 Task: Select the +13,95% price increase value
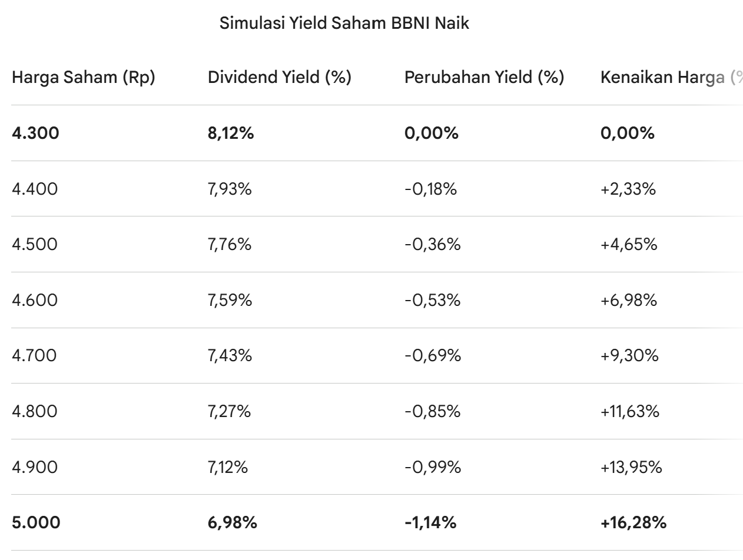point(631,468)
